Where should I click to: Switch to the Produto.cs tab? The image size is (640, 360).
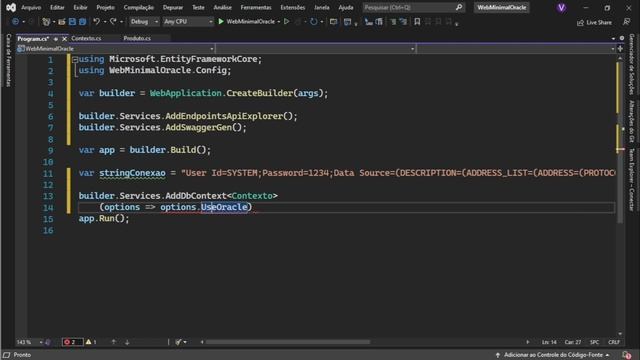pyautogui.click(x=137, y=38)
